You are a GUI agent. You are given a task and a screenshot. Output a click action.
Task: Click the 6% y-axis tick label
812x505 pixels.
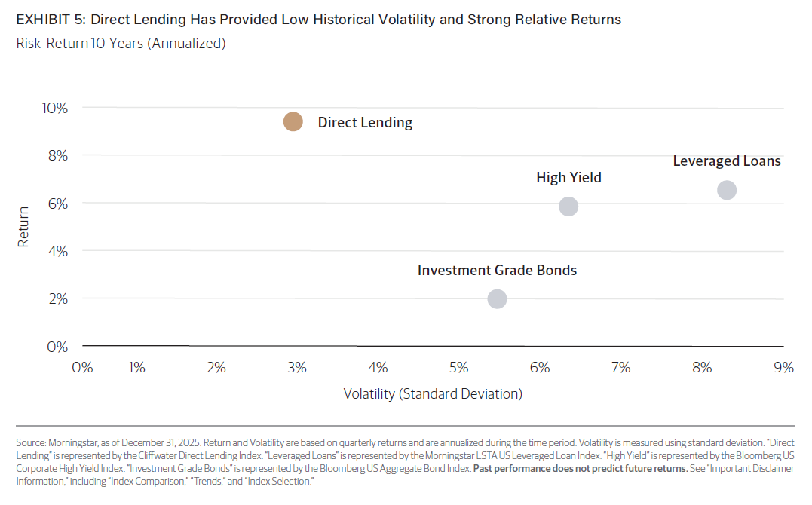point(58,204)
